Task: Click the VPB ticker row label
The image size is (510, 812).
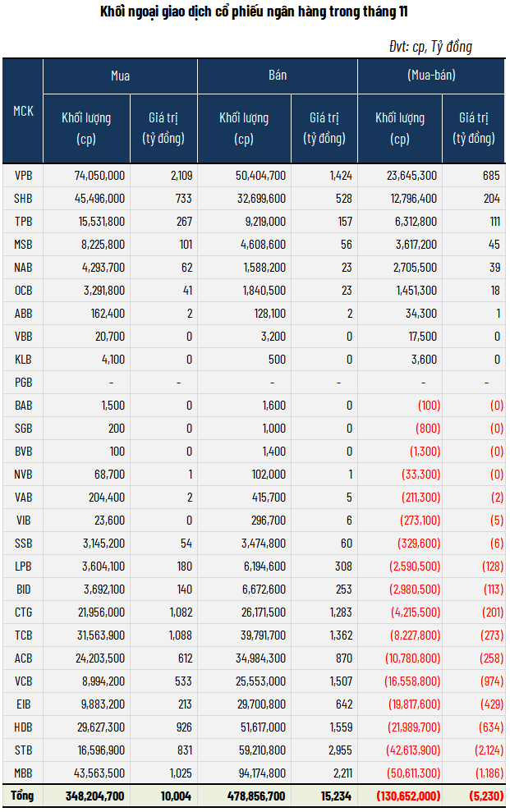Action: 23,175
